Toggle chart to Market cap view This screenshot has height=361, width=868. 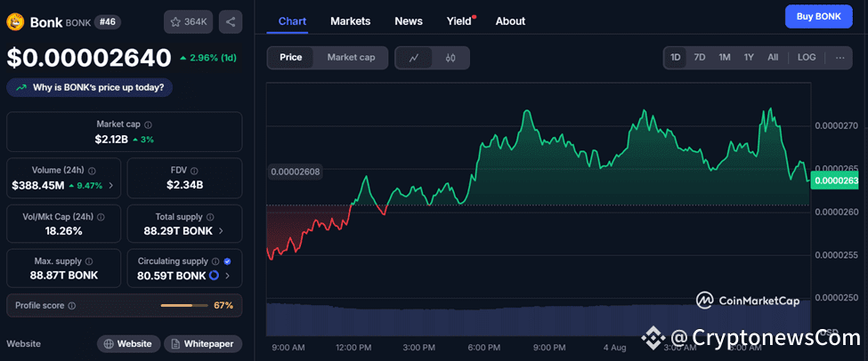coord(351,58)
